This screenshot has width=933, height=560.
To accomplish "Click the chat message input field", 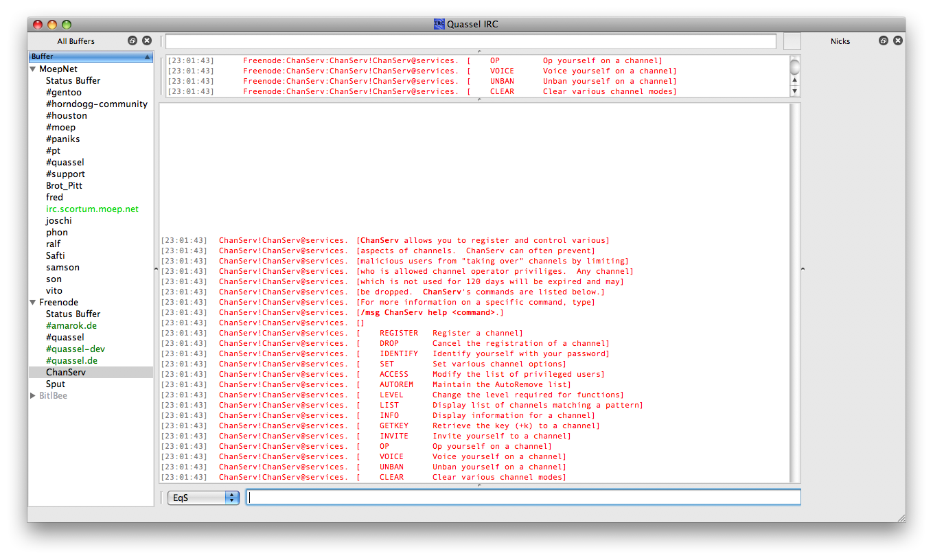I will pyautogui.click(x=524, y=498).
